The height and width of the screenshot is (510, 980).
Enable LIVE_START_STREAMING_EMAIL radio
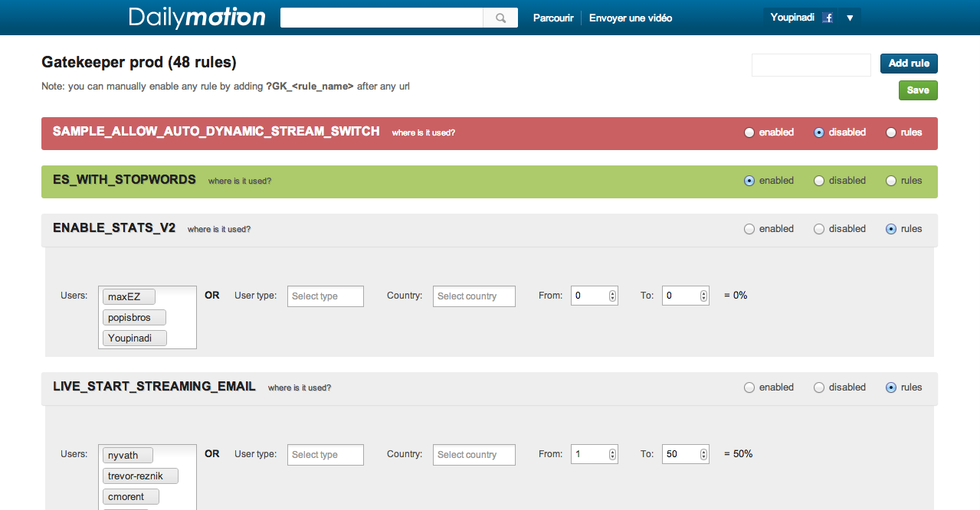749,387
